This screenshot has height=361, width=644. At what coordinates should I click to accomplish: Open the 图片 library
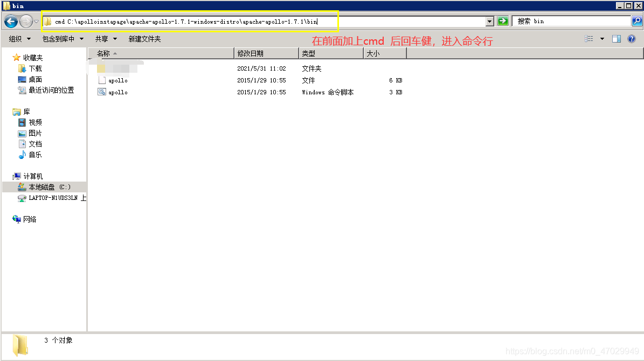[36, 133]
